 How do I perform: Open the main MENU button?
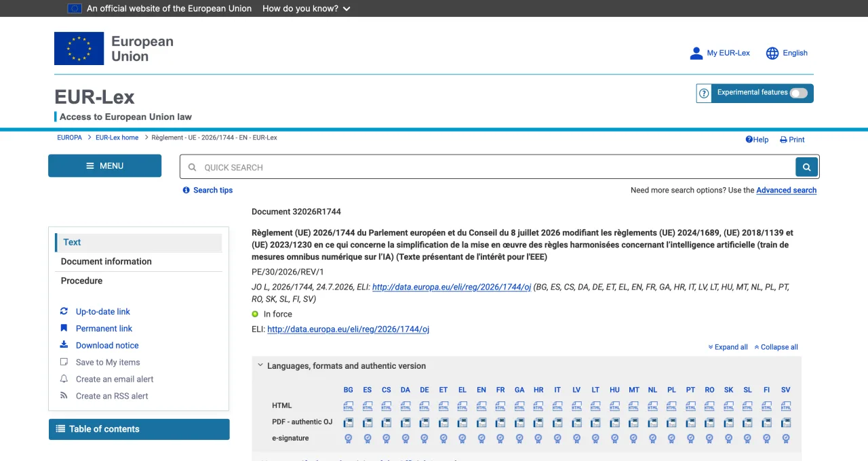coord(105,166)
